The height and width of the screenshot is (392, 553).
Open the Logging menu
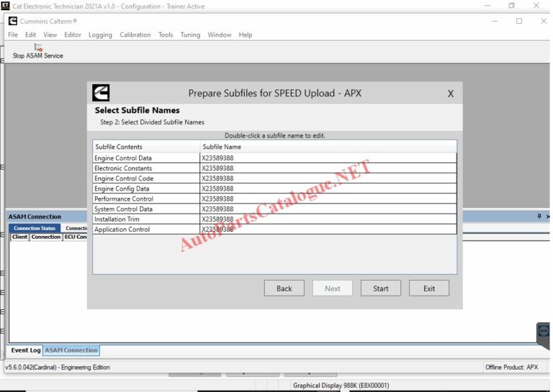100,35
